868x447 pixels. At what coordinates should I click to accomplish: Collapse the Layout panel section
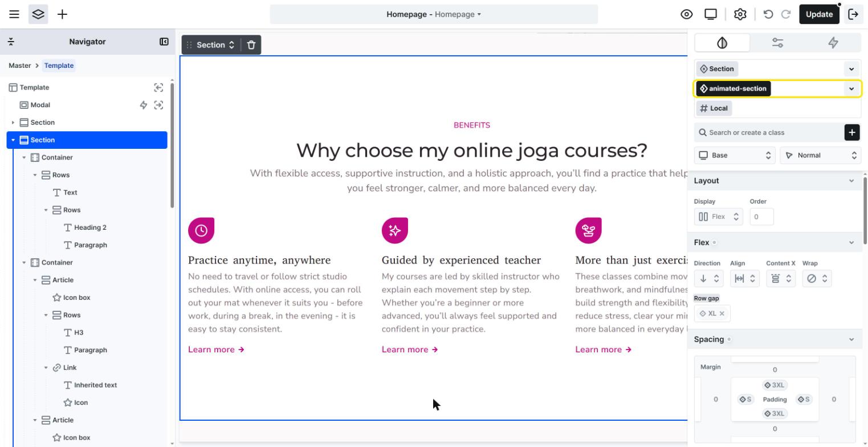coord(851,181)
